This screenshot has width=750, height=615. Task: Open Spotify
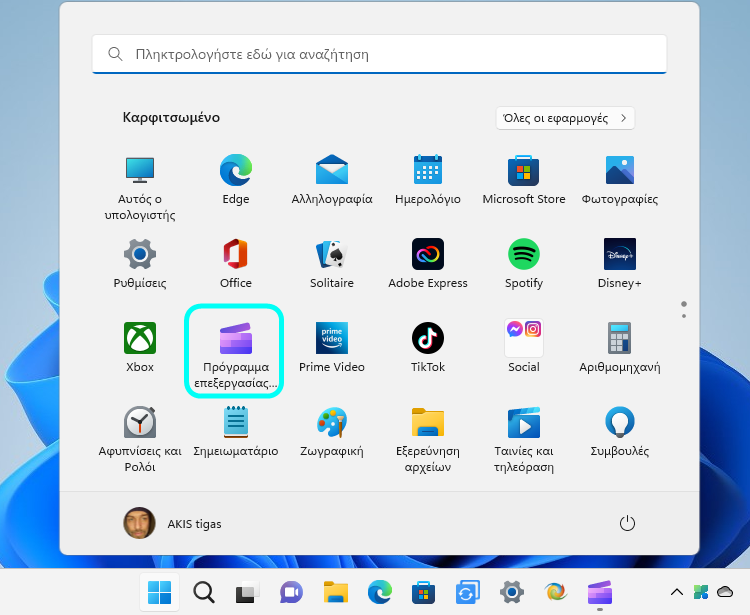tap(524, 264)
